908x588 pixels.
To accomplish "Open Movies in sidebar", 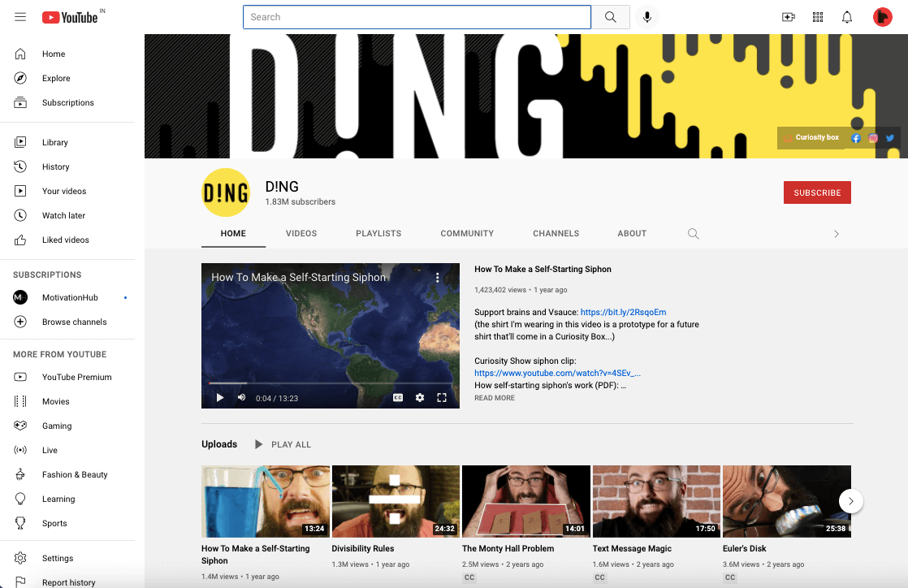I will [67, 401].
